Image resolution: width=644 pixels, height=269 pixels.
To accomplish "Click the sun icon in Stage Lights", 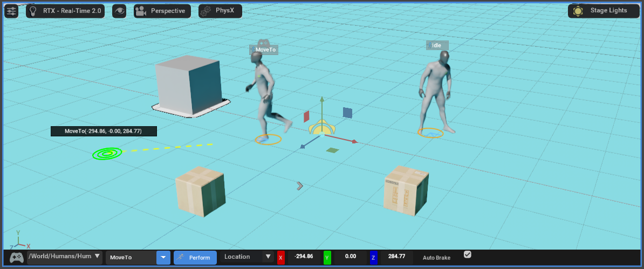I will click(x=578, y=11).
